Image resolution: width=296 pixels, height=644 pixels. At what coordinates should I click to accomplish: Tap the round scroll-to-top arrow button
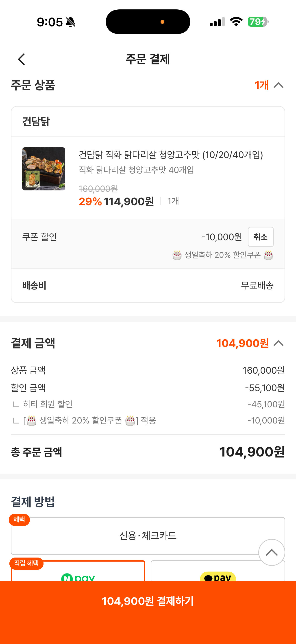click(272, 552)
